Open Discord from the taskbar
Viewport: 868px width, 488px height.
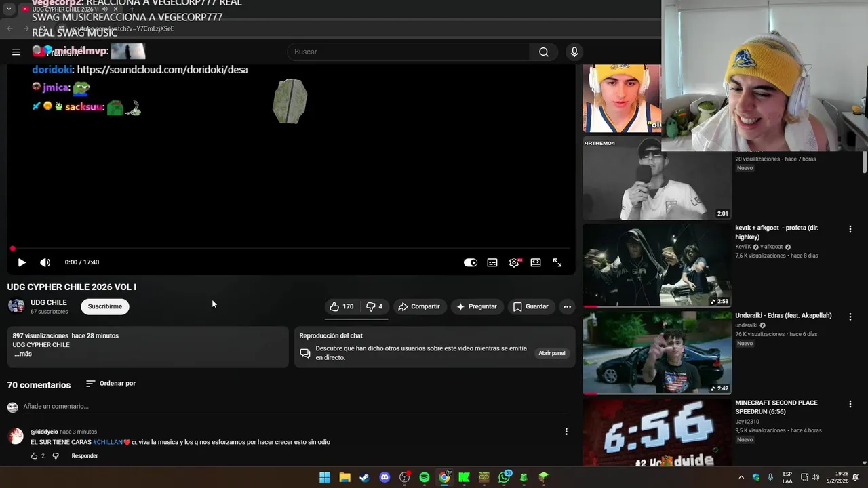384,477
